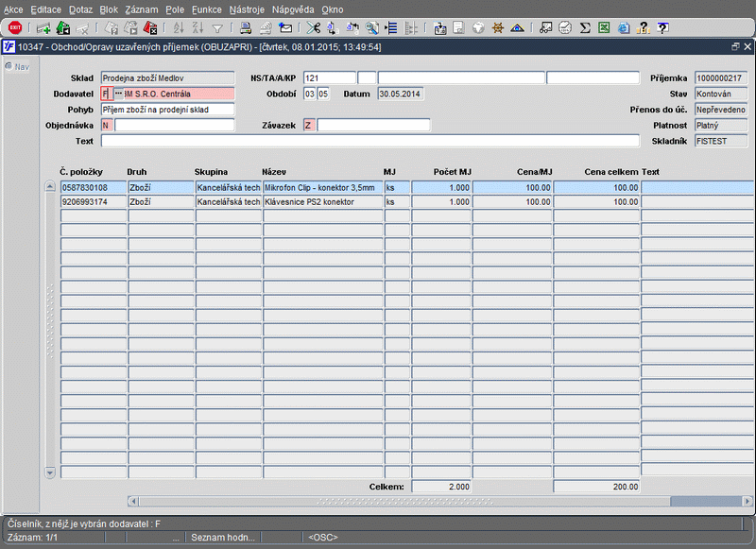The height and width of the screenshot is (549, 756).
Task: Click the Sklad field Prodejna zboží Medlov
Action: [x=167, y=78]
